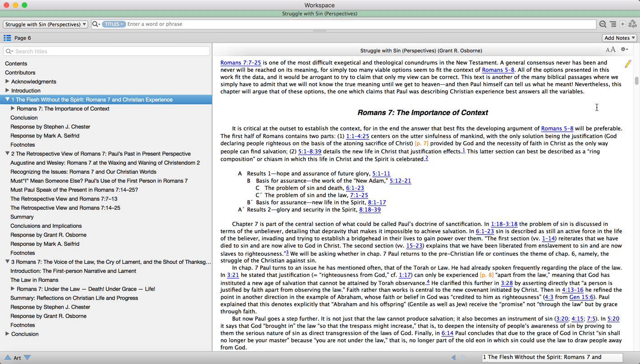The image size is (640, 364).
Task: Select Contributors in the sidebar
Action: click(x=20, y=73)
